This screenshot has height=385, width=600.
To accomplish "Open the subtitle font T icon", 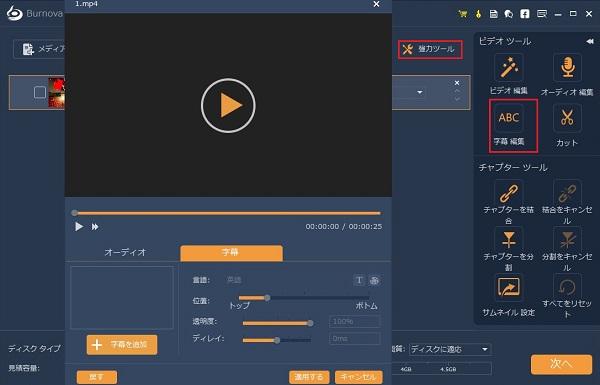I will pos(359,280).
